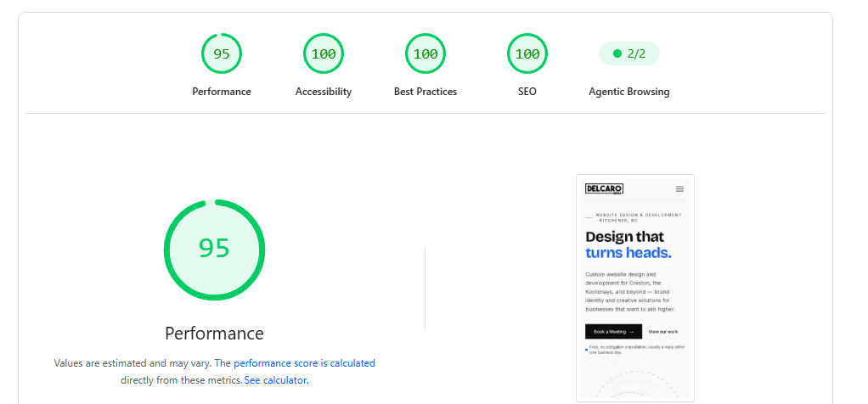Select the Accessibility score gauge
The height and width of the screenshot is (404, 868).
(324, 53)
